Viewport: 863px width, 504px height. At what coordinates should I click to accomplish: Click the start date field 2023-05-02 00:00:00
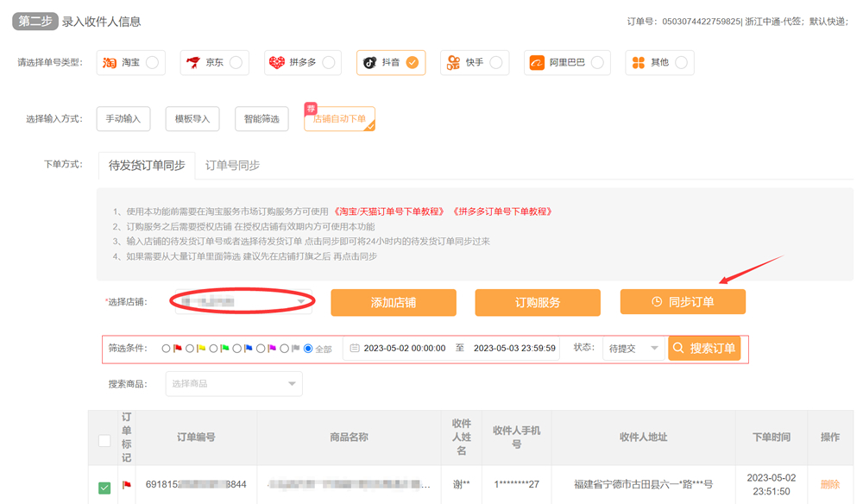click(405, 349)
